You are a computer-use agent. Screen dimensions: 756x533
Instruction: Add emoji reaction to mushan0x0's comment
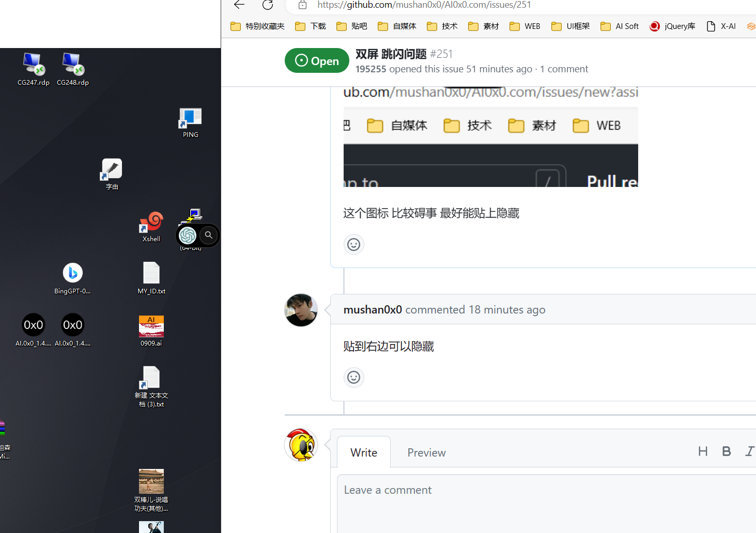(353, 378)
